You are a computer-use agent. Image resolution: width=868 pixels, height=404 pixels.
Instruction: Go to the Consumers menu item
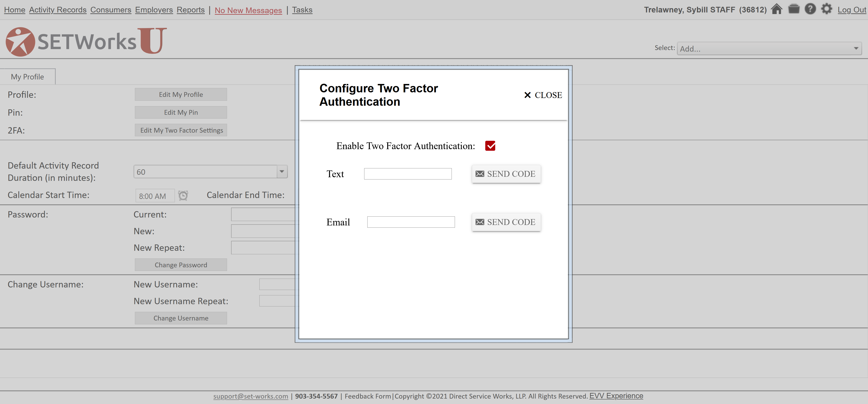tap(110, 10)
